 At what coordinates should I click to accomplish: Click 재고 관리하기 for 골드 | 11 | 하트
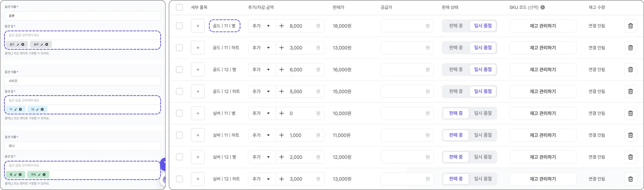[x=542, y=48]
